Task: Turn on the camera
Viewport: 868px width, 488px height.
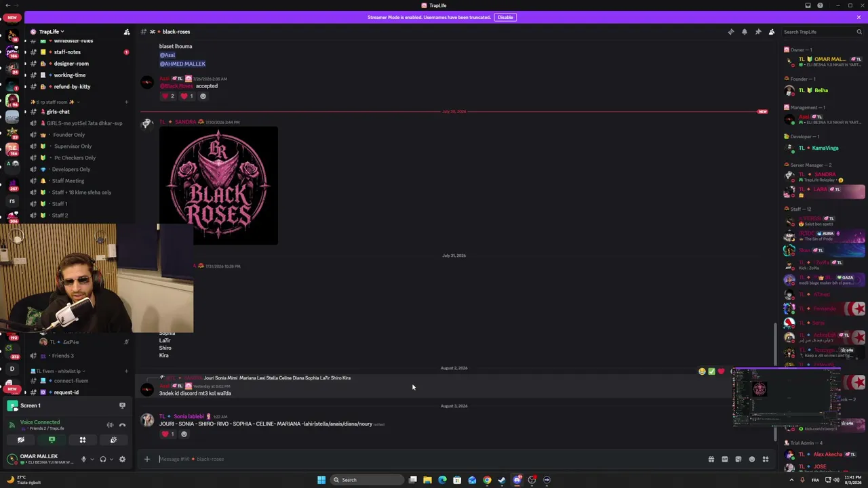Action: pos(21,440)
